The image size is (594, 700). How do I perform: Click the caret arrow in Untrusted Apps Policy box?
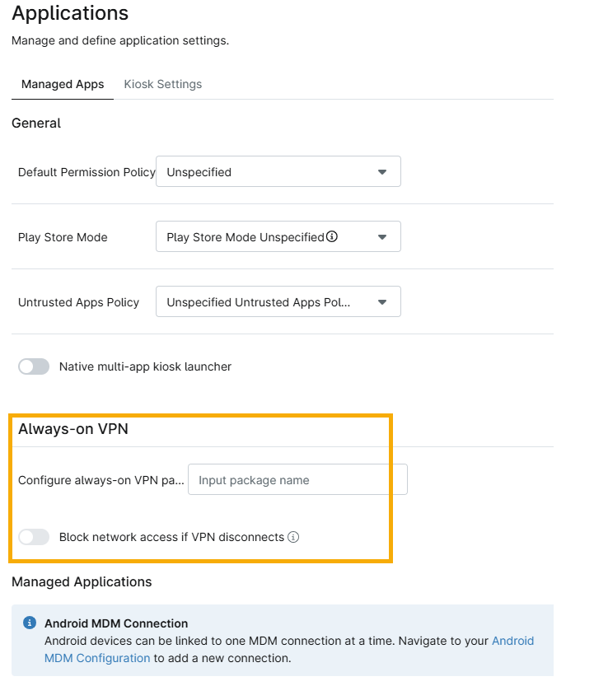(381, 302)
